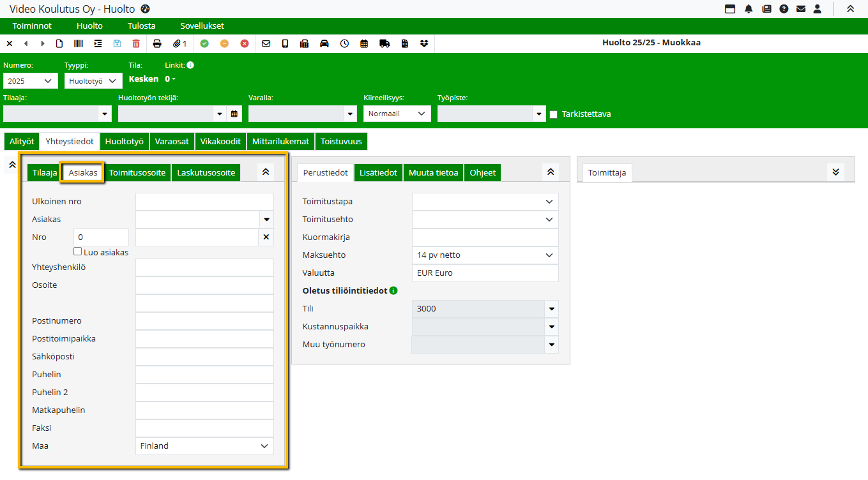This screenshot has width=868, height=480.
Task: Open the Maa country dropdown showing Finland
Action: [204, 446]
